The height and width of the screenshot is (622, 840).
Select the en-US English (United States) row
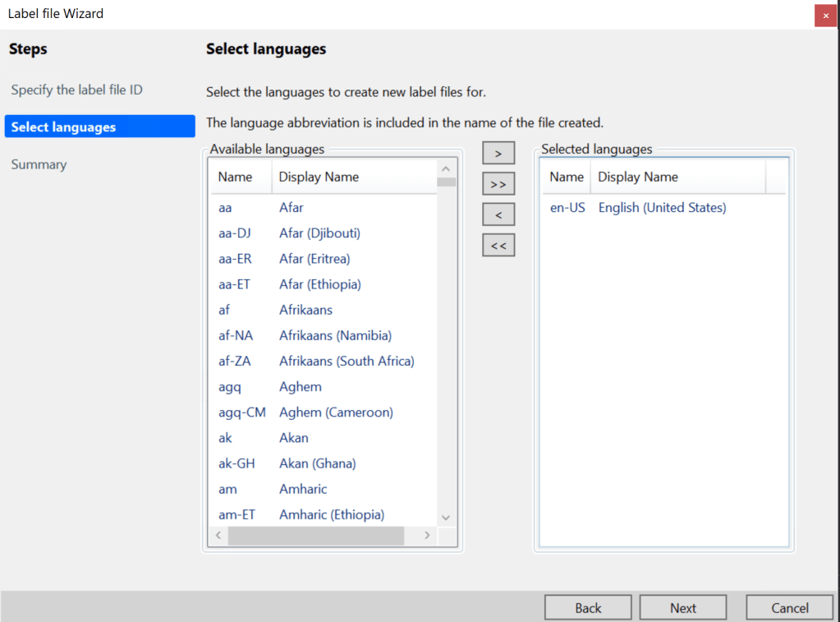pyautogui.click(x=662, y=208)
